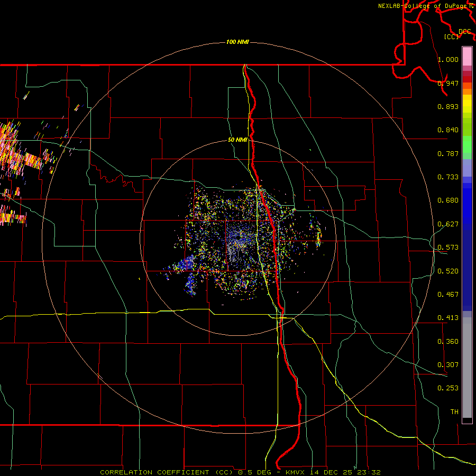Click the TH threshold label
Screen dimensions: 476x476
tap(454, 412)
